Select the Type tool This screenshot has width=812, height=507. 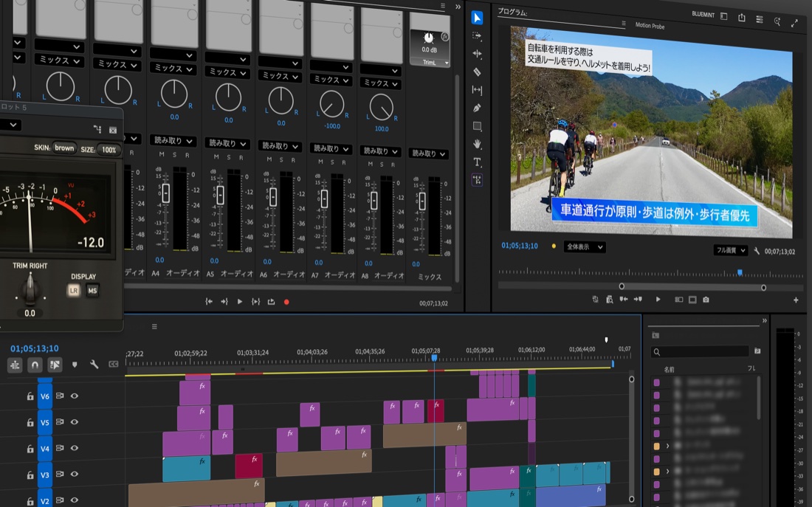point(477,162)
